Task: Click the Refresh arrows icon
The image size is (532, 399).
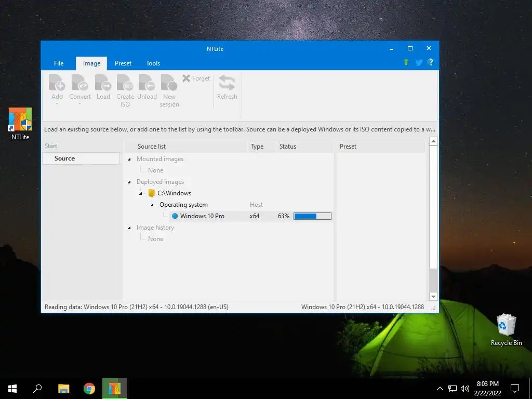Action: 227,83
